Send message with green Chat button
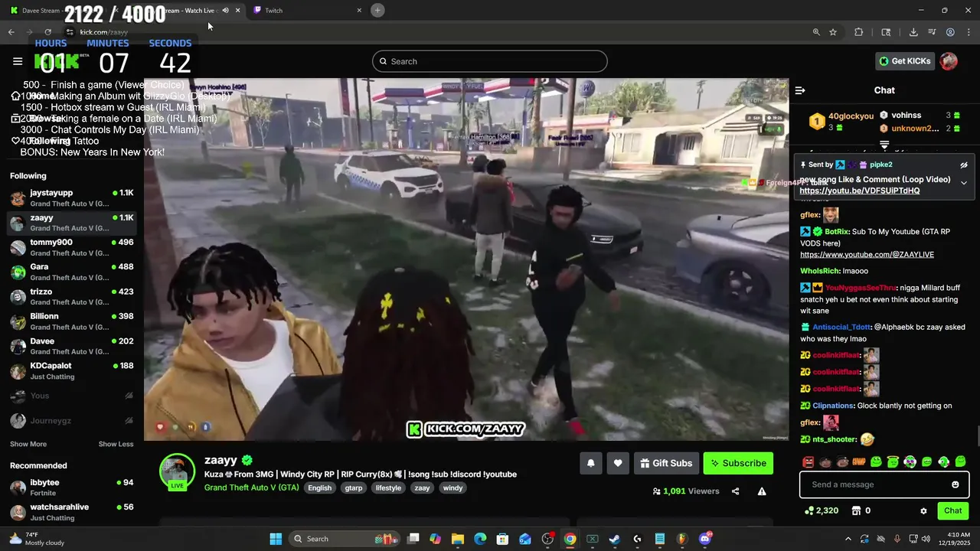The height and width of the screenshot is (551, 980). (952, 510)
